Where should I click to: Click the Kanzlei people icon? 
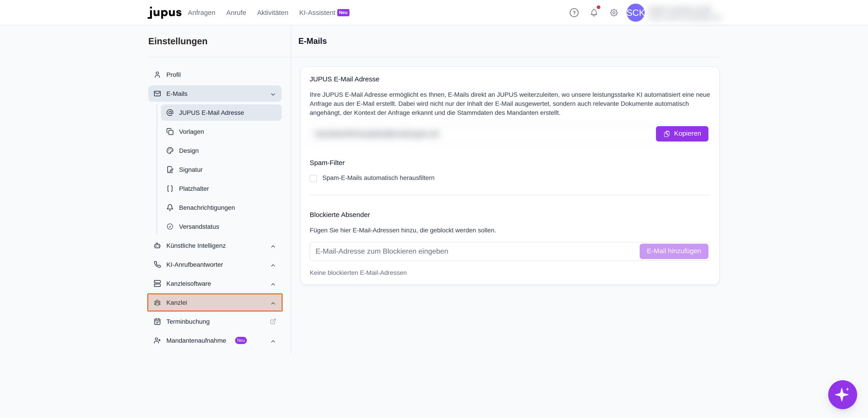tap(157, 302)
